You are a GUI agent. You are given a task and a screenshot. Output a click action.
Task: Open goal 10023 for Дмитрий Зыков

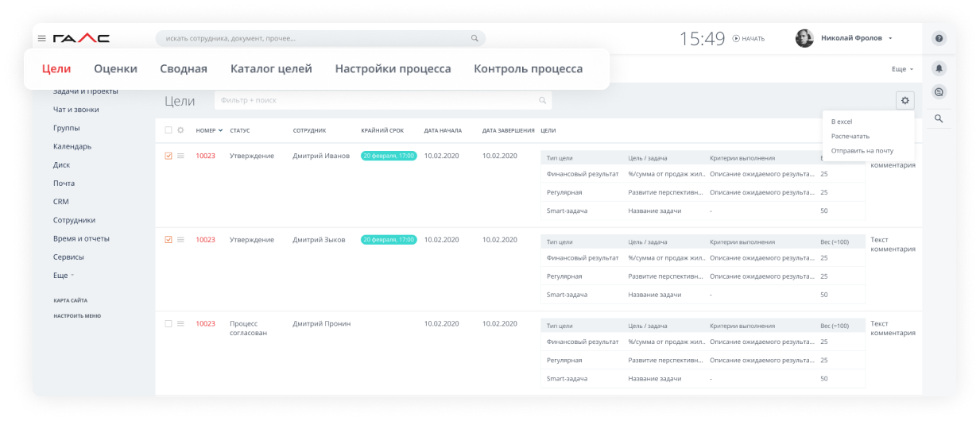205,240
